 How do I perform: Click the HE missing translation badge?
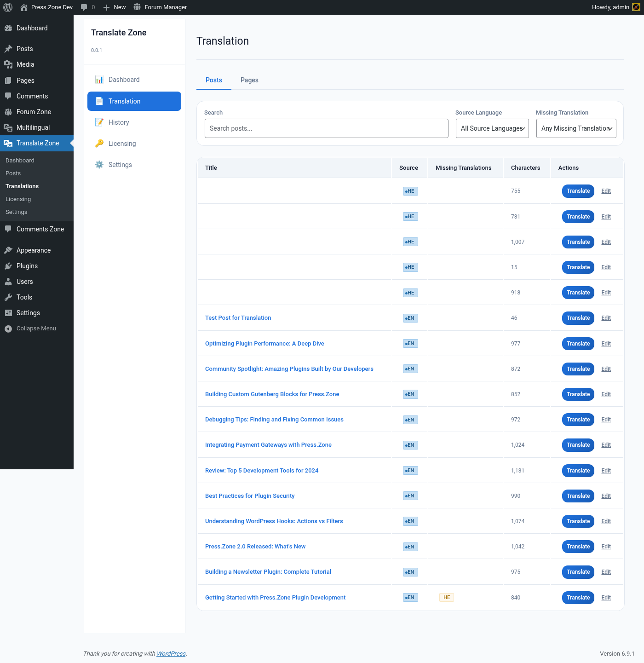[447, 597]
